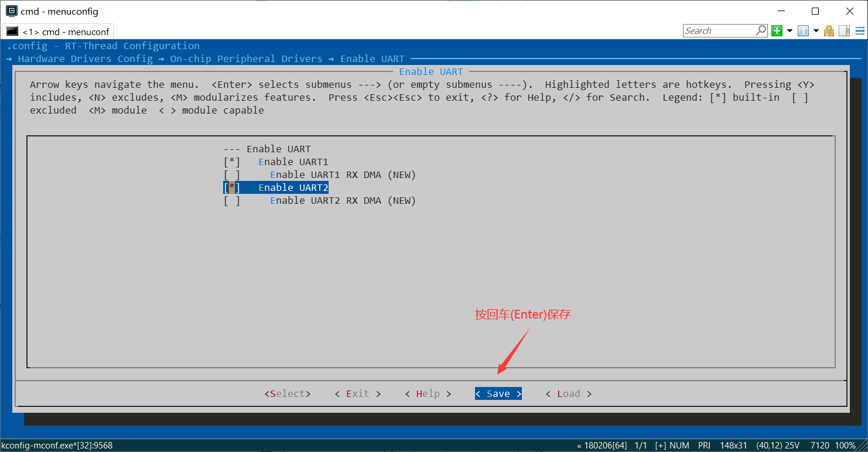The height and width of the screenshot is (452, 868).
Task: Toggle the Enable UART2 RX DMA checkbox
Action: (x=232, y=201)
